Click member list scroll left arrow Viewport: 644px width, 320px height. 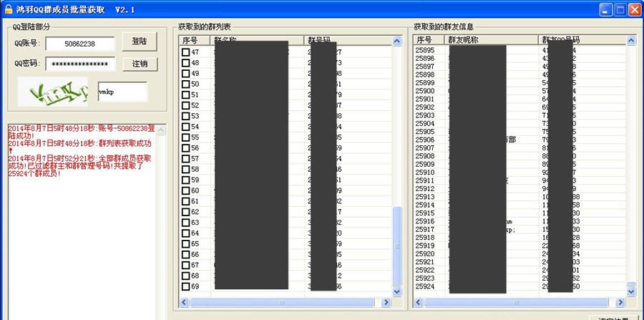pyautogui.click(x=419, y=303)
